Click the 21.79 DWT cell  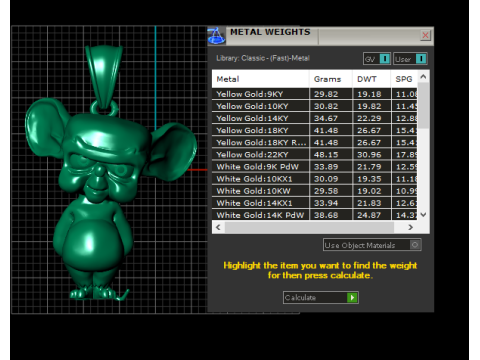pyautogui.click(x=372, y=167)
